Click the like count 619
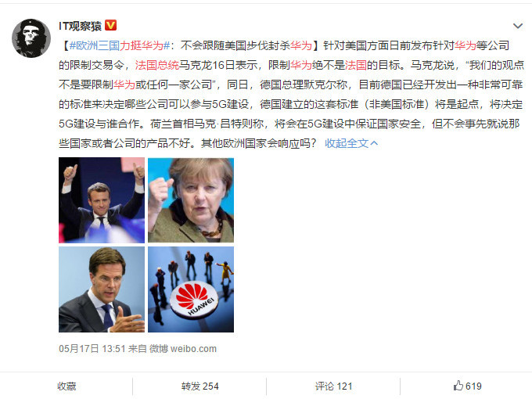This screenshot has width=532, height=399. click(473, 386)
